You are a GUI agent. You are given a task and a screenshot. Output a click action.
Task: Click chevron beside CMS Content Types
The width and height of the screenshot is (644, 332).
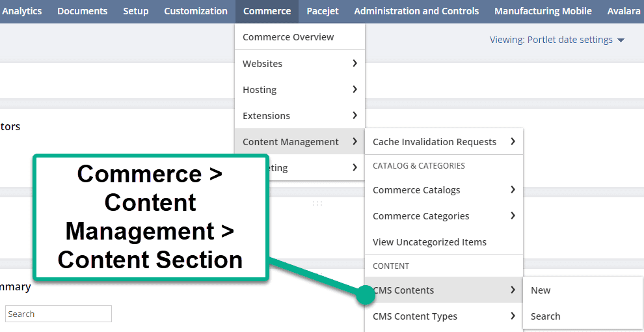point(513,316)
